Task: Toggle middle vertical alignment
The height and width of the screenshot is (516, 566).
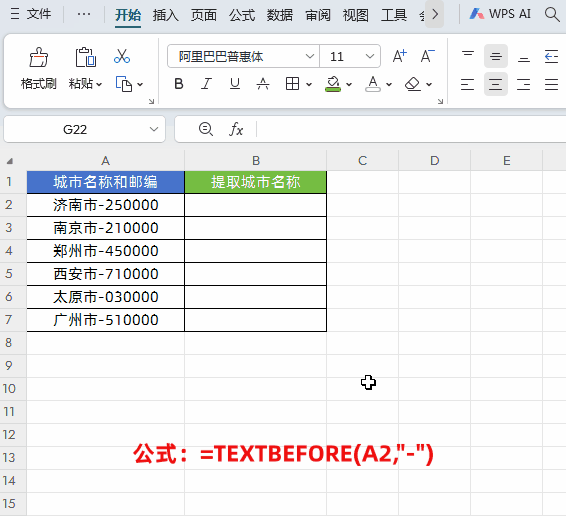Action: [496, 56]
